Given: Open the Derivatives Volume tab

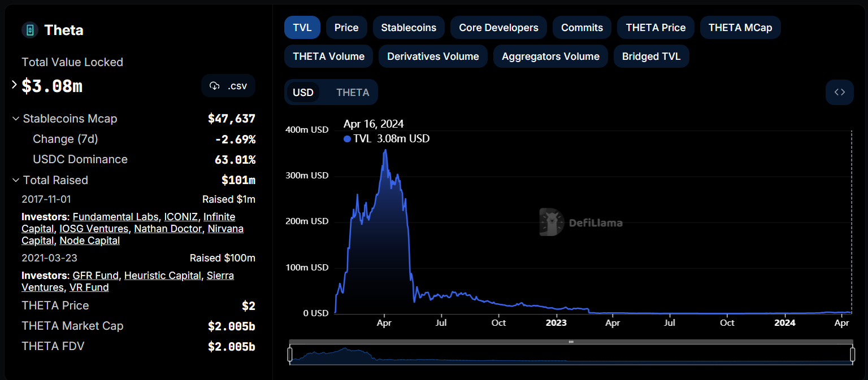Looking at the screenshot, I should (x=433, y=56).
